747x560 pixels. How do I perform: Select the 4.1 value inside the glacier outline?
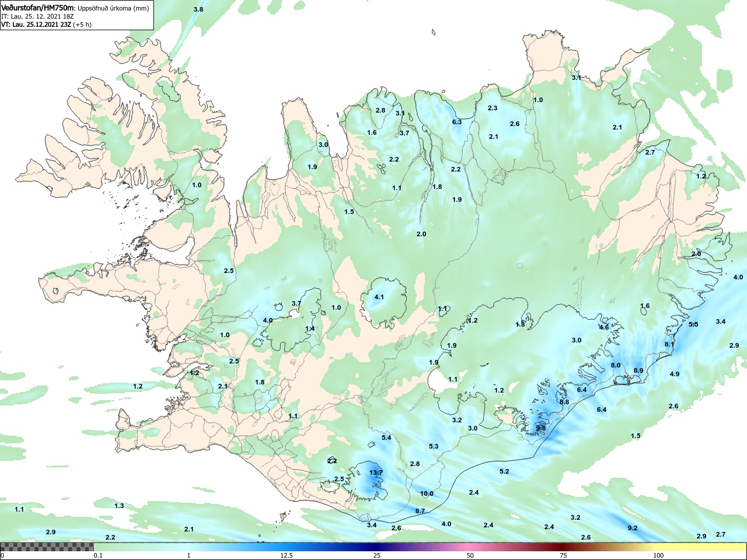(x=379, y=297)
